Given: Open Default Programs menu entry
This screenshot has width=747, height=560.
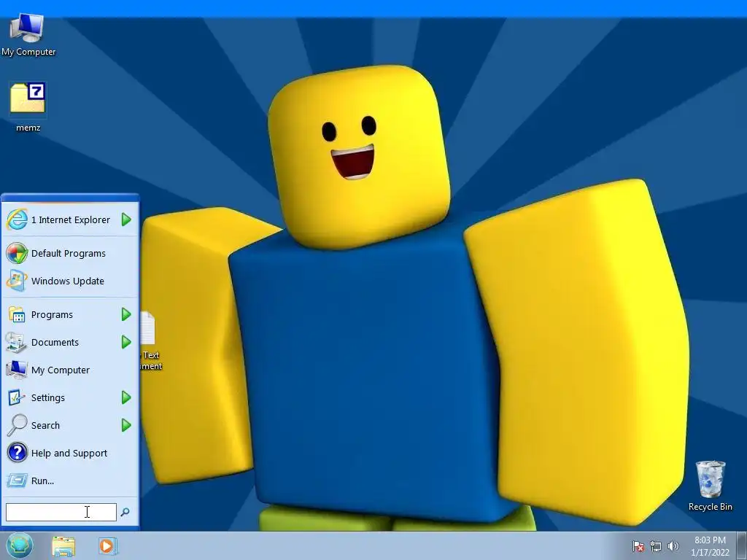Looking at the screenshot, I should tap(70, 253).
